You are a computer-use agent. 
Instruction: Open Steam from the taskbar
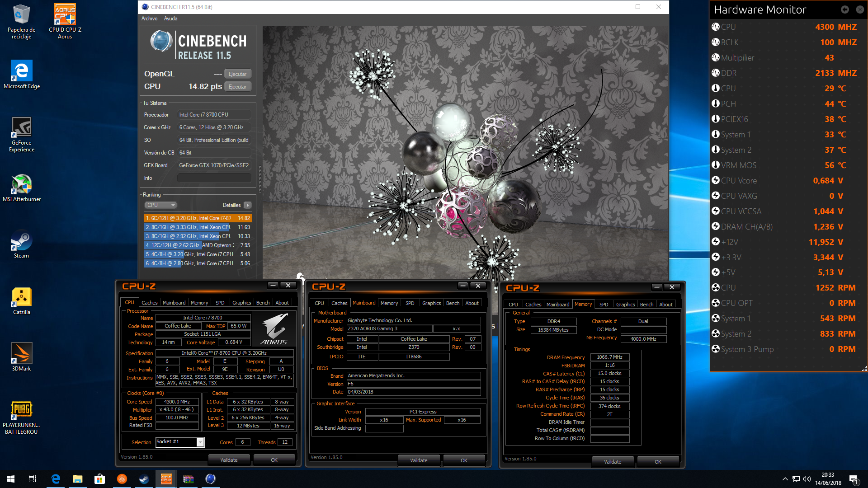[144, 479]
